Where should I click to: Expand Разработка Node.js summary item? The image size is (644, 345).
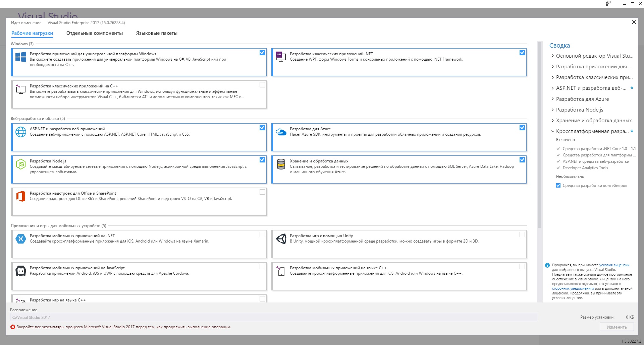553,110
